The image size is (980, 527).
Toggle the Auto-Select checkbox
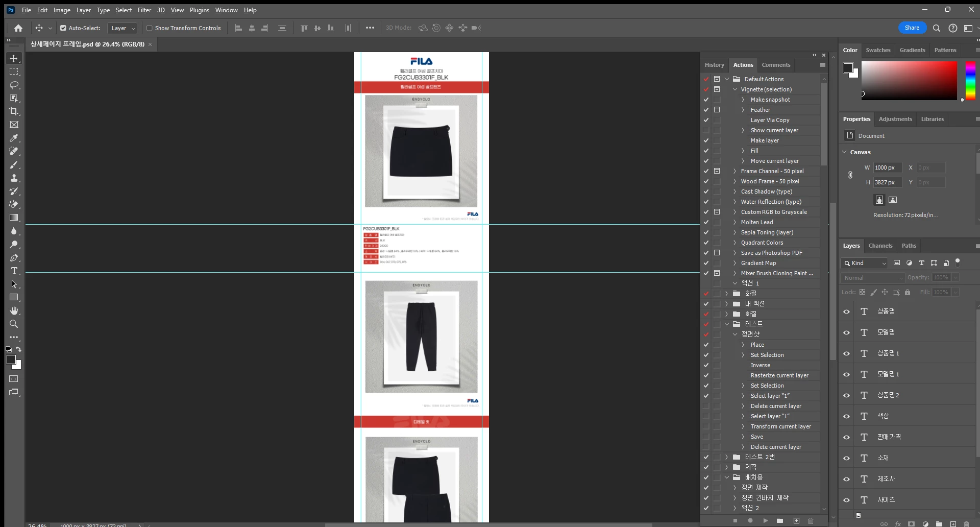pos(63,28)
